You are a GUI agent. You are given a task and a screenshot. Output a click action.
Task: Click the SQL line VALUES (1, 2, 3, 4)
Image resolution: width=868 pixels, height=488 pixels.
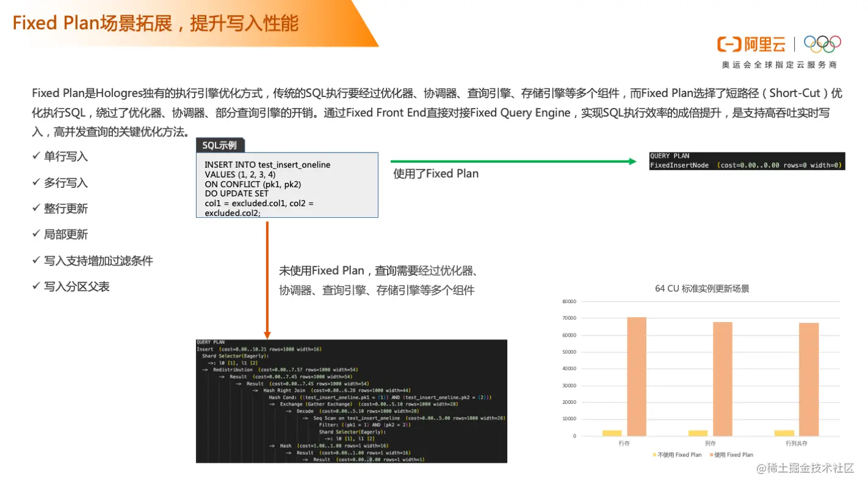pyautogui.click(x=240, y=174)
